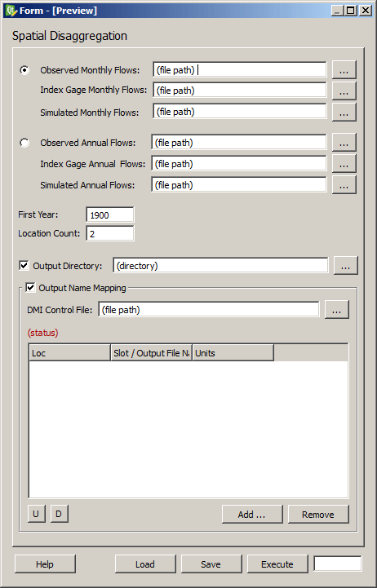Select the Observed Annual Flows radio button
The image size is (377, 588).
coord(24,143)
